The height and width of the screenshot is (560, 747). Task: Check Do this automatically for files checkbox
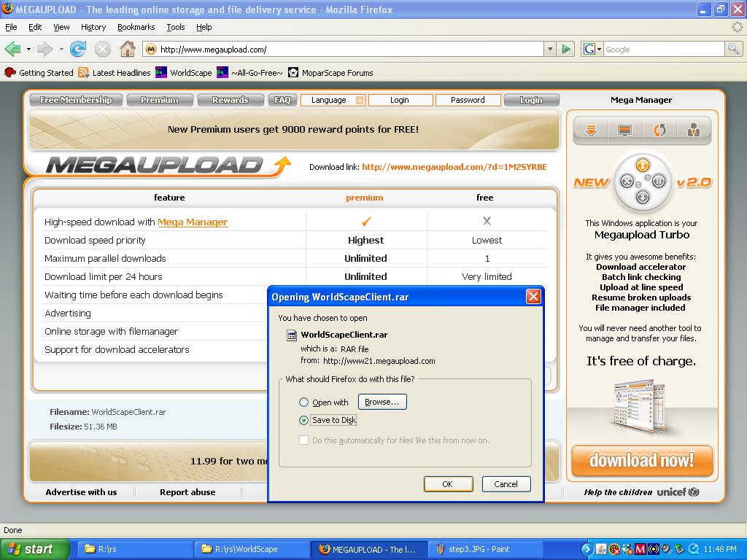pyautogui.click(x=303, y=440)
